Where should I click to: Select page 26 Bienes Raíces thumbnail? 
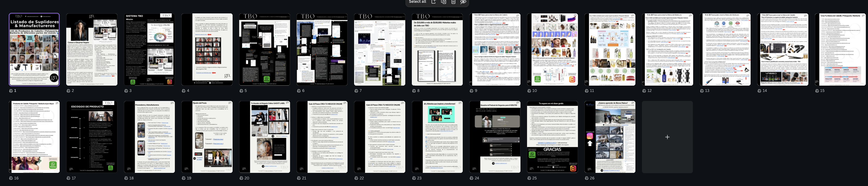tap(610, 137)
